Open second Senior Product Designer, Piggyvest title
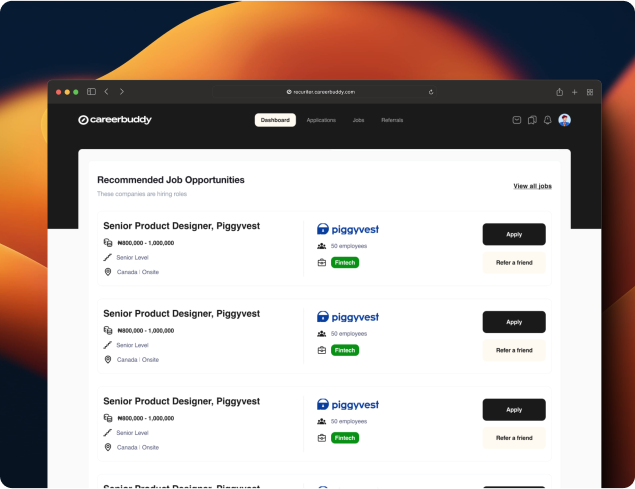635x489 pixels. [x=181, y=314]
